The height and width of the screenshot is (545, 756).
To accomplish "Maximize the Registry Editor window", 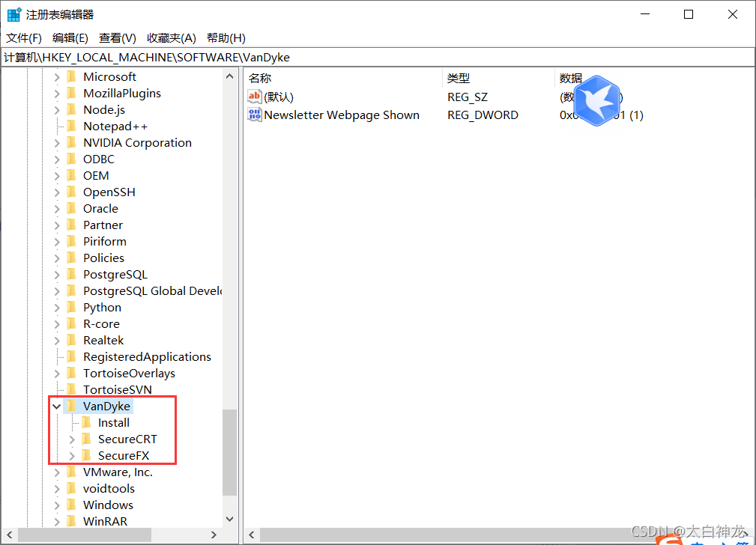I will (x=689, y=14).
